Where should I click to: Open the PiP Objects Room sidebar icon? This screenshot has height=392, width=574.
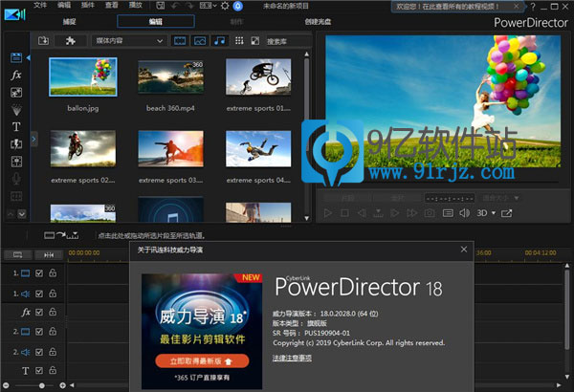16,93
